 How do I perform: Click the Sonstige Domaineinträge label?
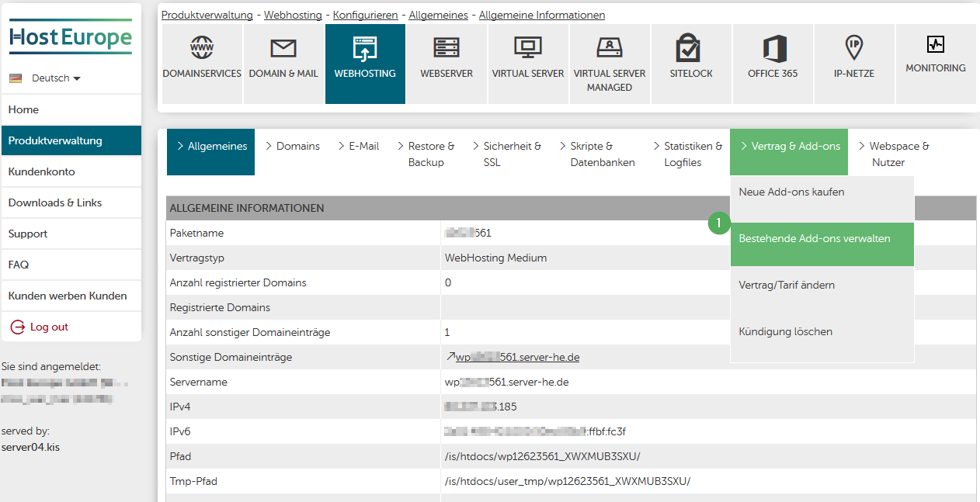pyautogui.click(x=231, y=358)
